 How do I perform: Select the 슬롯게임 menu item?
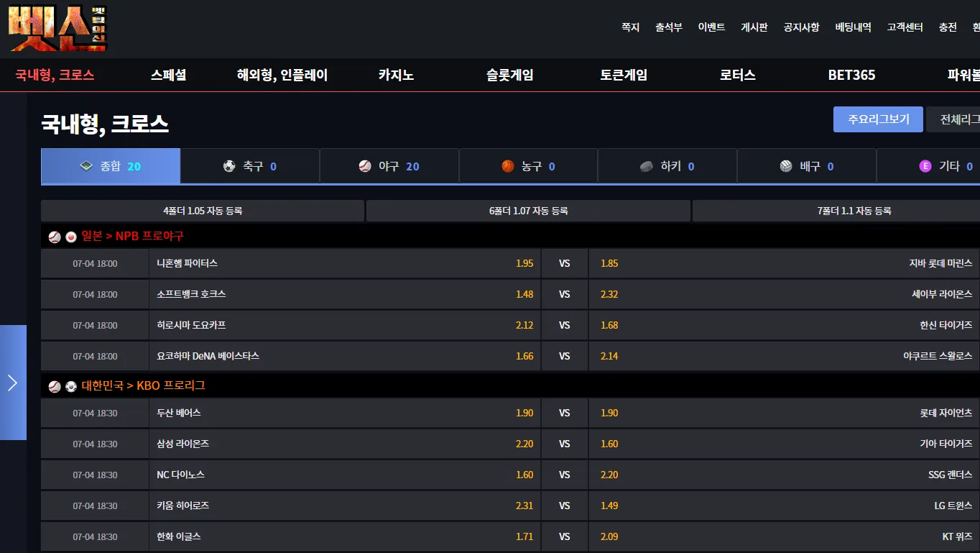click(x=510, y=75)
